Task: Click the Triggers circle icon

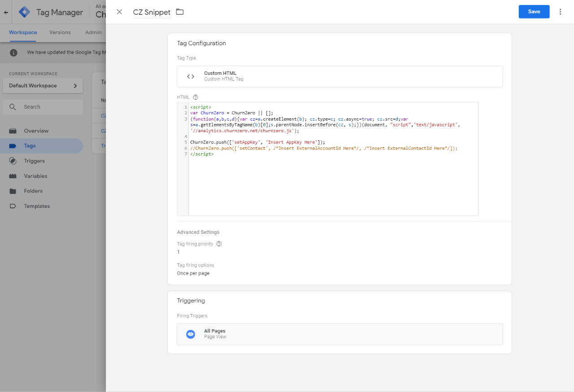Action: [13, 161]
